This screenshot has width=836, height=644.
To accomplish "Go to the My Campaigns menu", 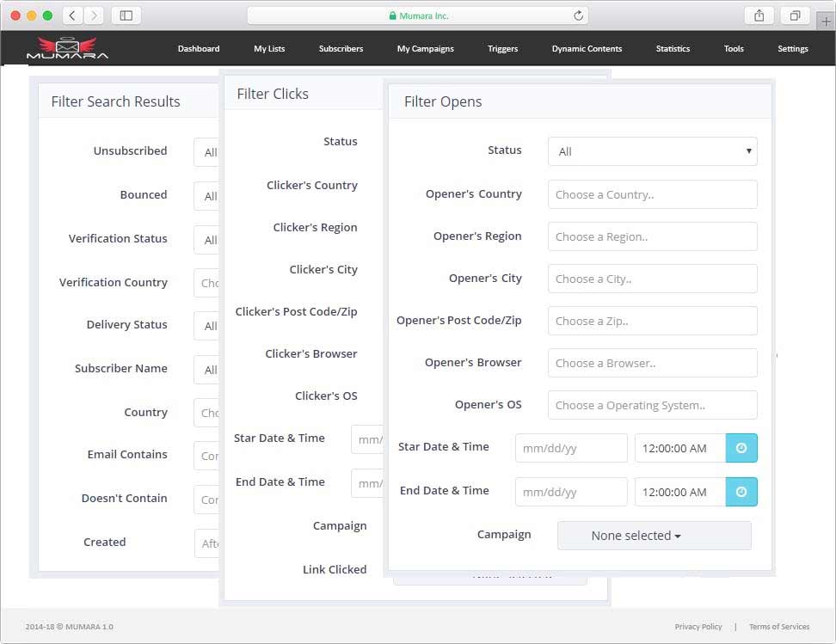I will pyautogui.click(x=425, y=49).
